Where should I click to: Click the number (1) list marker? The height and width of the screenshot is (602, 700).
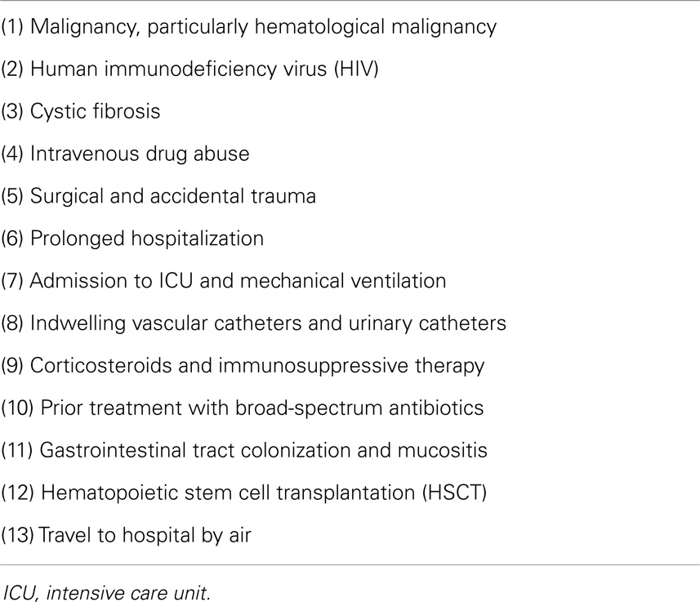[12, 27]
